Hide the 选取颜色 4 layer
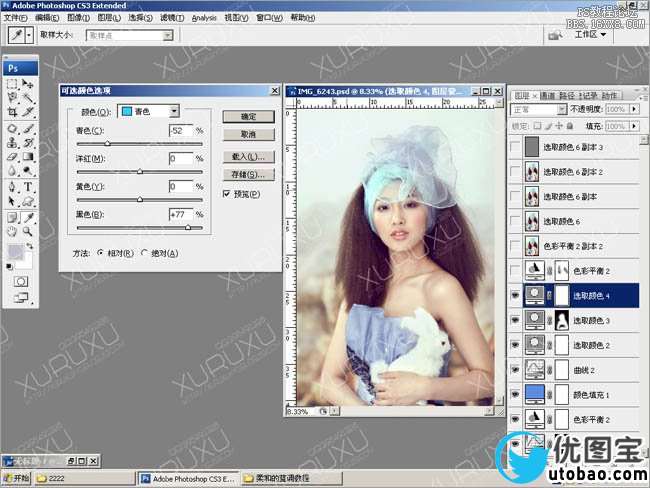The height and width of the screenshot is (488, 650). click(515, 296)
